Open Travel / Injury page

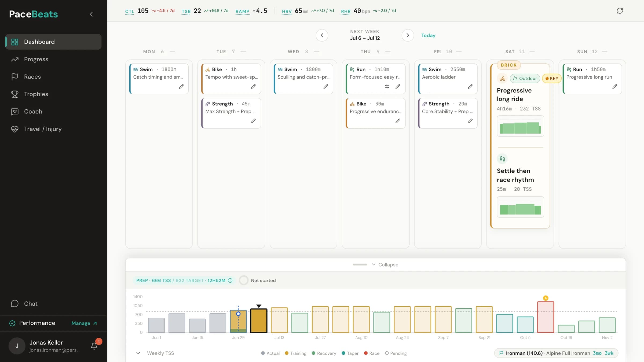(53, 129)
